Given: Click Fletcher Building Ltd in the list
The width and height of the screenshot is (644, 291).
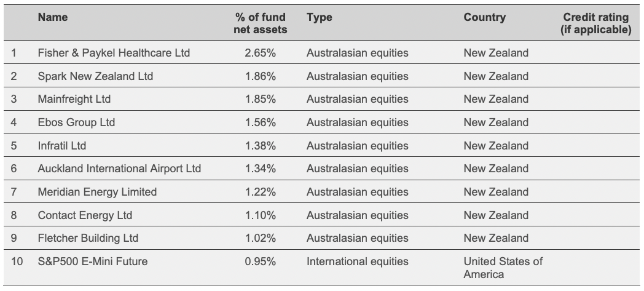Looking at the screenshot, I should (x=88, y=238).
